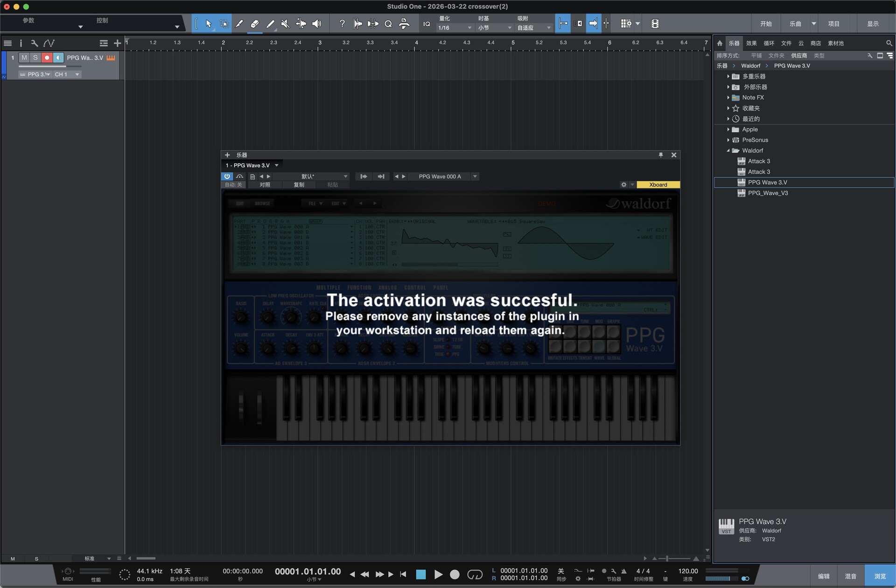Click the yellow Xboard button
Viewport: 896px width, 588px height.
click(658, 185)
